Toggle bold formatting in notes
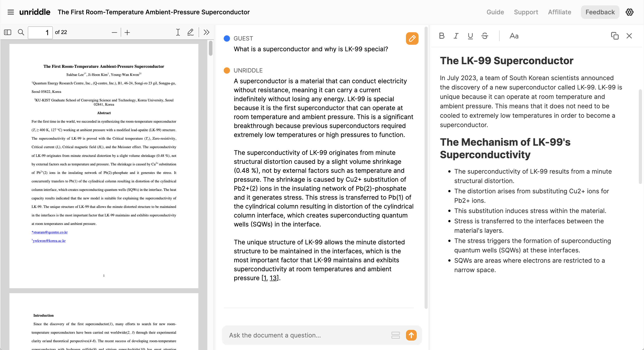644x350 pixels. point(442,36)
